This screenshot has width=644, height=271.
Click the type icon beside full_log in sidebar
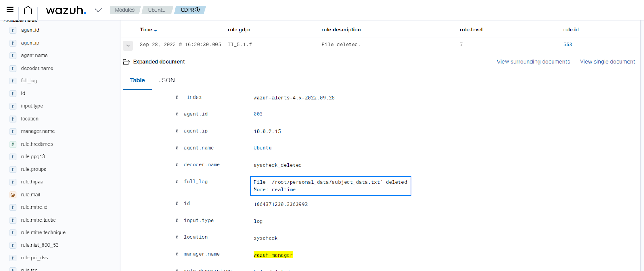(x=13, y=81)
